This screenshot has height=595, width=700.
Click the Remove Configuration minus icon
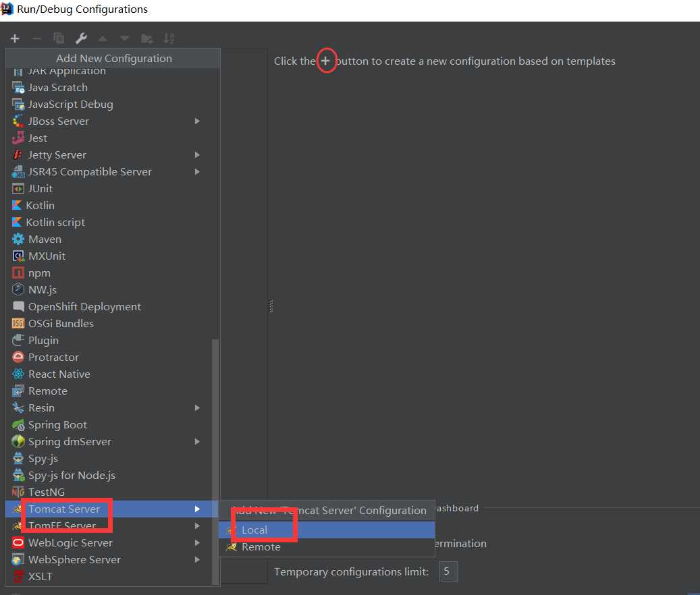37,39
